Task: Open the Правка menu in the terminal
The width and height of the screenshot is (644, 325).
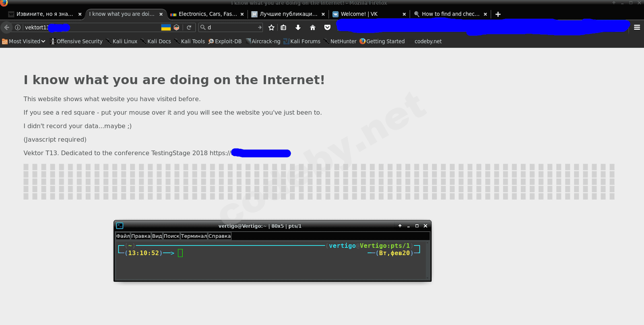Action: pos(141,236)
